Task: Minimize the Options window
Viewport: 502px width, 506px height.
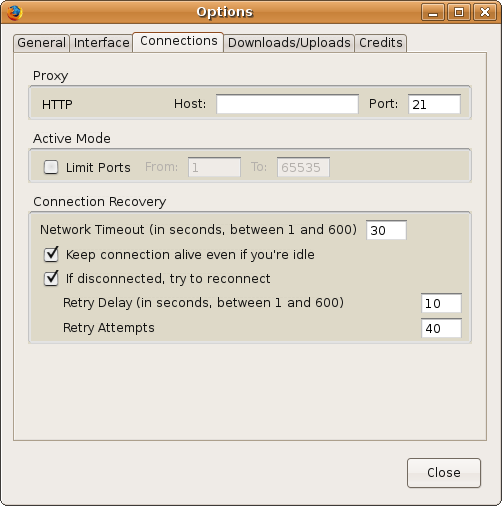Action: point(433,12)
